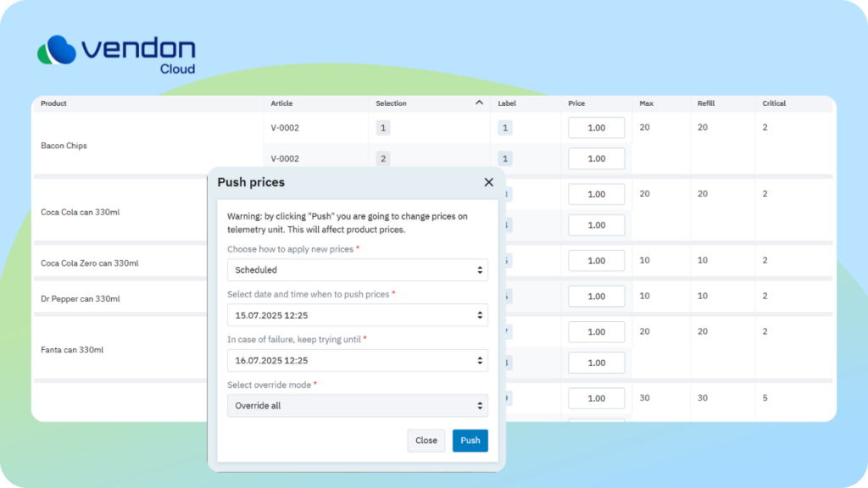Open the 15.07.2025 12:25 date selector
The width and height of the screenshot is (868, 488).
[358, 315]
